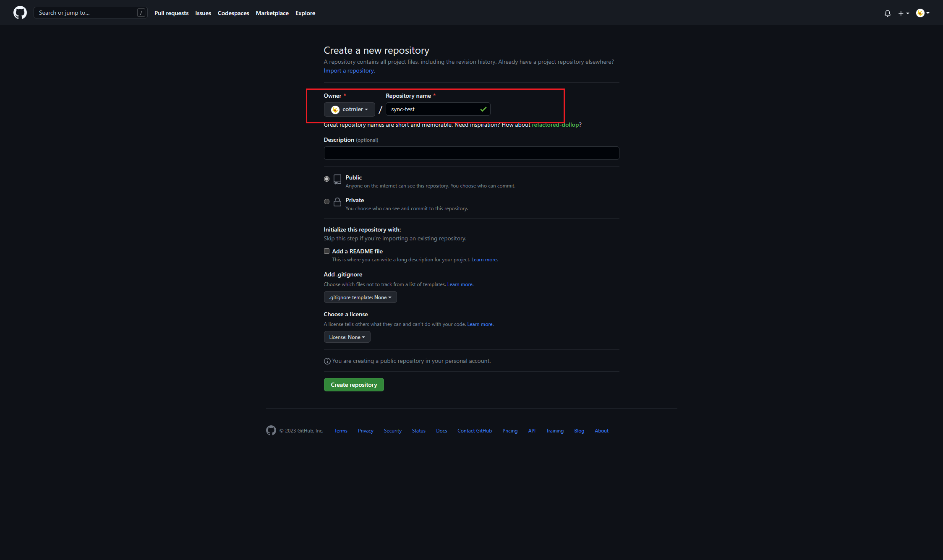Open README Learn more link
Viewport: 943px width, 560px height.
coord(484,260)
